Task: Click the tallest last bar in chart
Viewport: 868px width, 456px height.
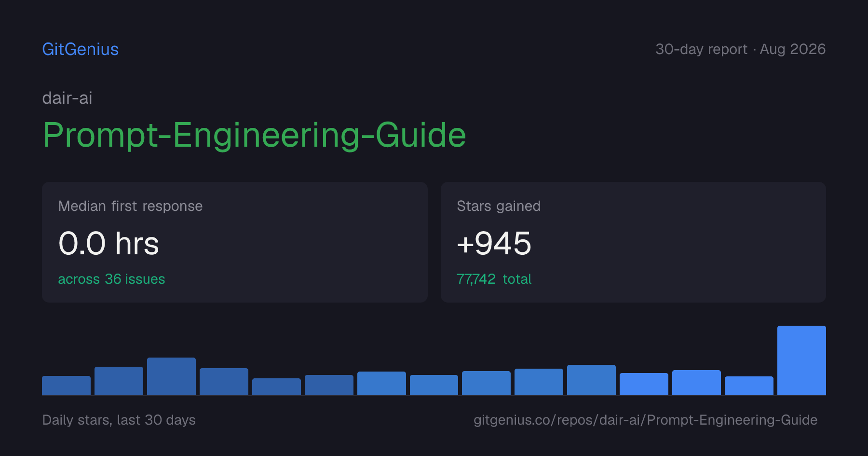Action: (x=801, y=360)
